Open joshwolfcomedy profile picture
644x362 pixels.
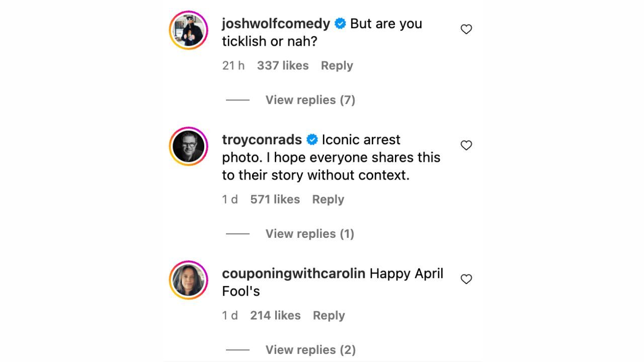tap(189, 30)
